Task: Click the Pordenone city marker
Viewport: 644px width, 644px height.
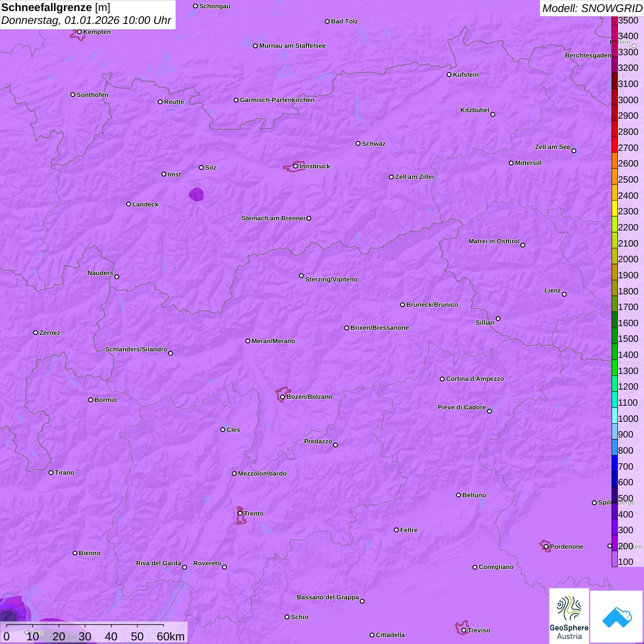Action: coord(546,546)
